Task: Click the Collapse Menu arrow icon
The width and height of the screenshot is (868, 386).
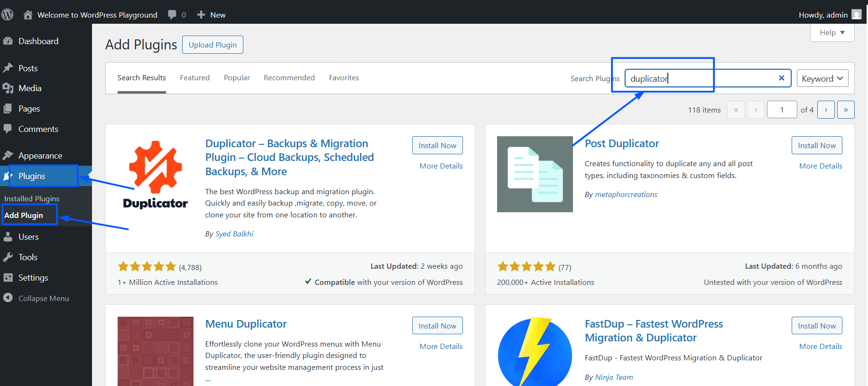Action: tap(8, 298)
